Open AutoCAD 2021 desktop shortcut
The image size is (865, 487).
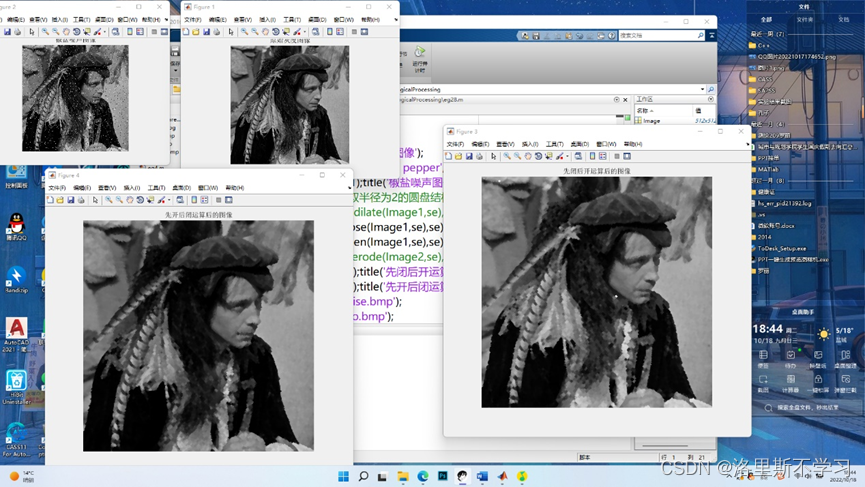click(17, 334)
